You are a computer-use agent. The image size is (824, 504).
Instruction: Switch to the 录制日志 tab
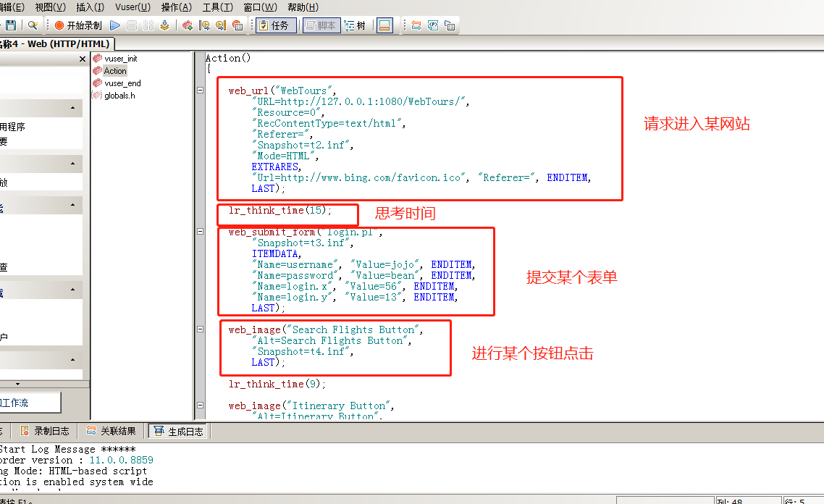tap(45, 431)
